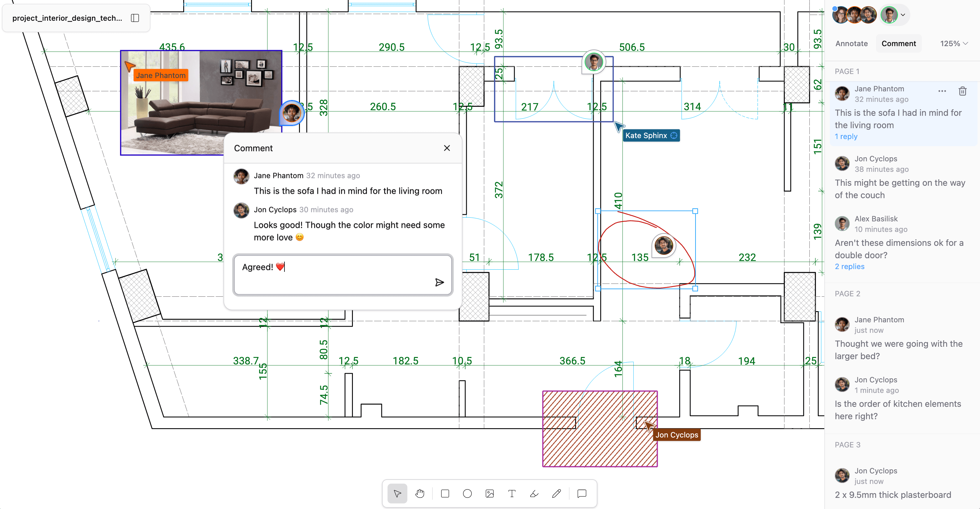The width and height of the screenshot is (980, 509).
Task: Toggle the sidebar panel next to filename
Action: [135, 18]
